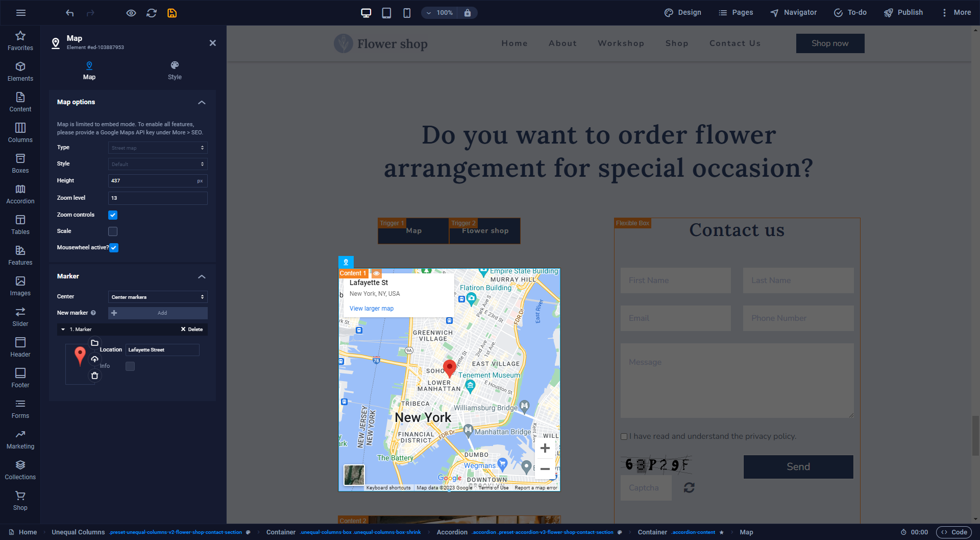The height and width of the screenshot is (540, 980).
Task: Open Images in left sidebar
Action: coord(20,286)
